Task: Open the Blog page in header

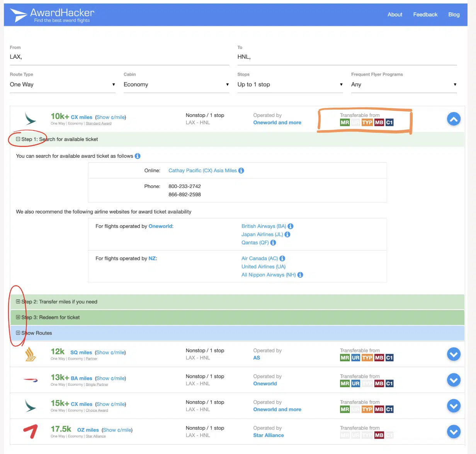Action: [x=454, y=15]
